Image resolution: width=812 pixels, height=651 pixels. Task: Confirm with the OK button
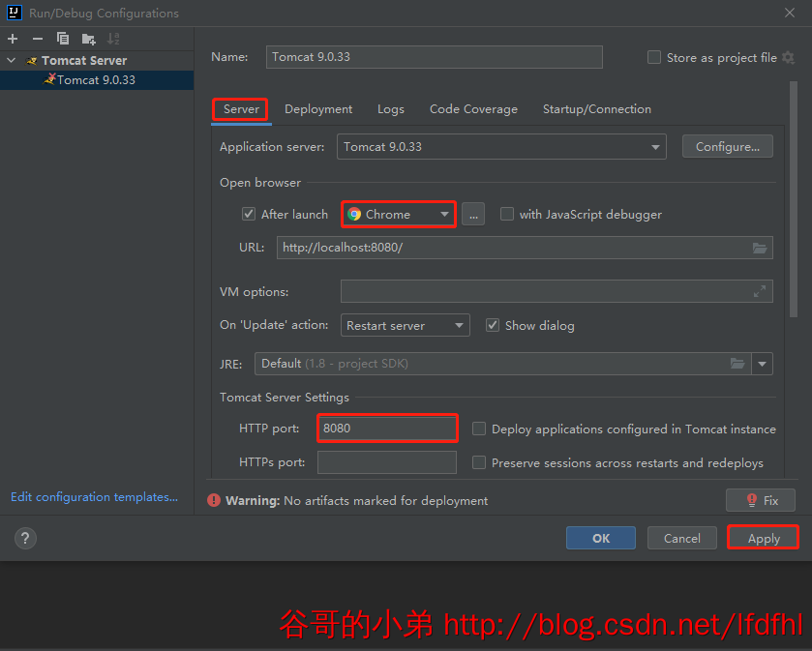601,538
